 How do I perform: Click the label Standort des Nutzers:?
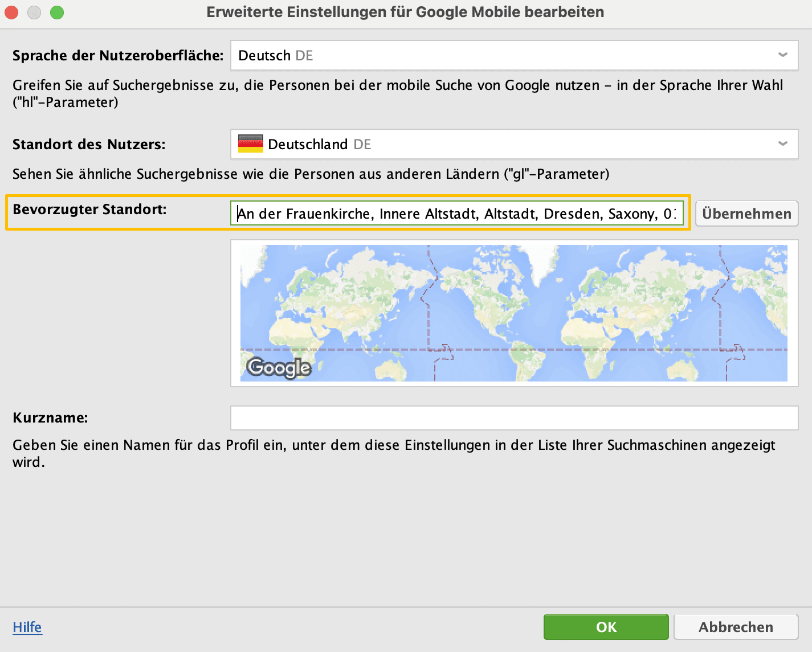[89, 144]
